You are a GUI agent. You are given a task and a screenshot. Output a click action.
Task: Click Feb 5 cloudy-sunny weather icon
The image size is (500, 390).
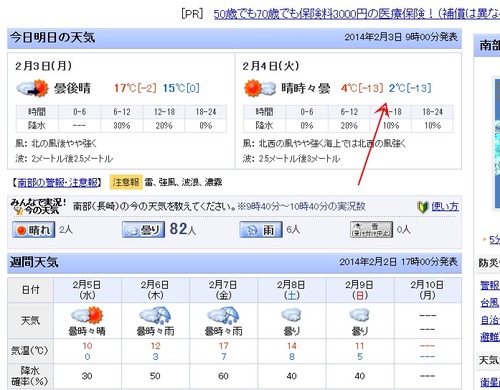[87, 315]
